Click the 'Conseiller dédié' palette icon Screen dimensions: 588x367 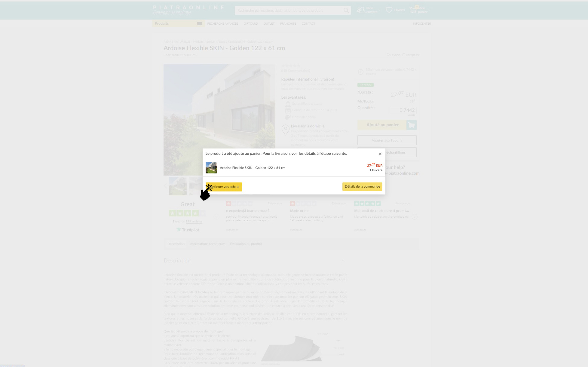pyautogui.click(x=288, y=117)
